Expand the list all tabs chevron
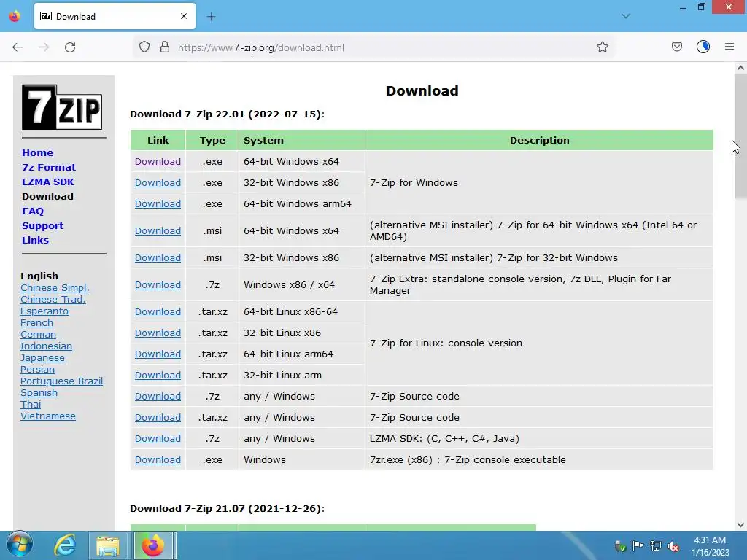Viewport: 747px width, 560px height. 626,16
